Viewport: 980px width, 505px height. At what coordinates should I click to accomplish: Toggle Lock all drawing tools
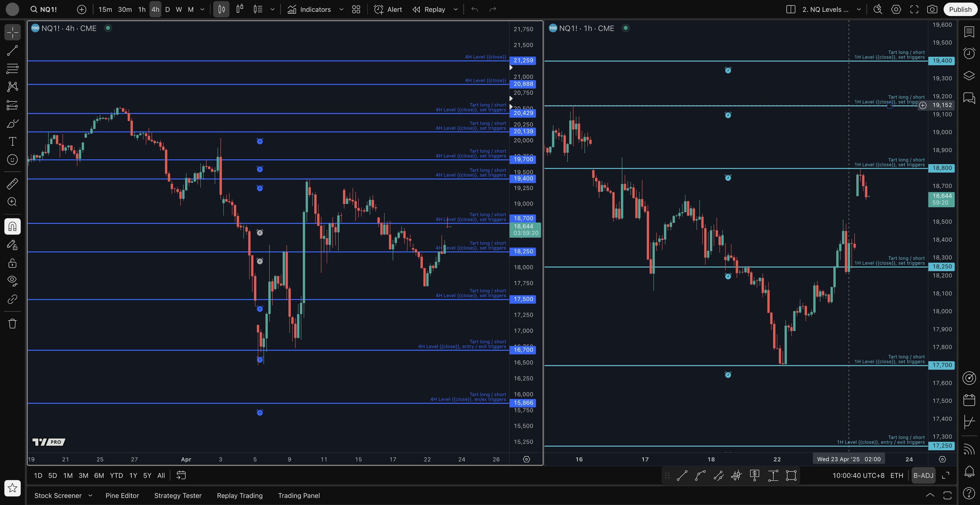[x=12, y=263]
